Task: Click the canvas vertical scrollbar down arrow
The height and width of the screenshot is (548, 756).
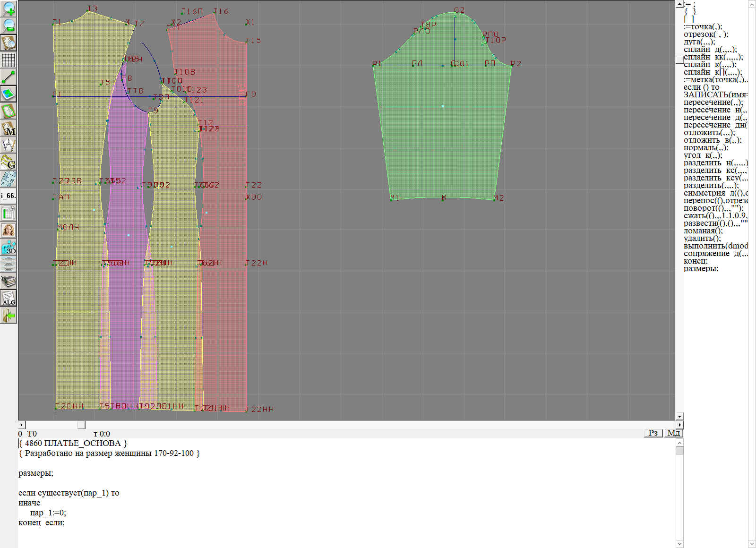Action: [x=679, y=416]
